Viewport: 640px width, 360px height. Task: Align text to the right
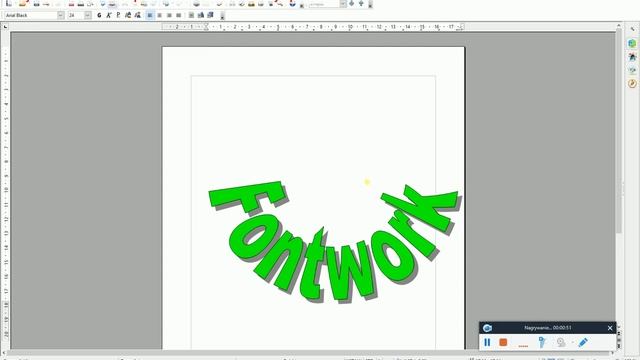tap(169, 15)
